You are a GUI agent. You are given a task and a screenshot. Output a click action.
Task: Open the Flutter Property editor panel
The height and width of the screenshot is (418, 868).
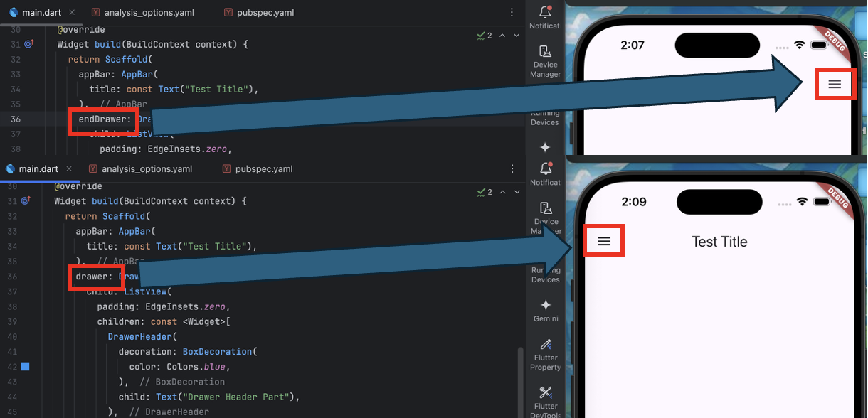coord(546,353)
